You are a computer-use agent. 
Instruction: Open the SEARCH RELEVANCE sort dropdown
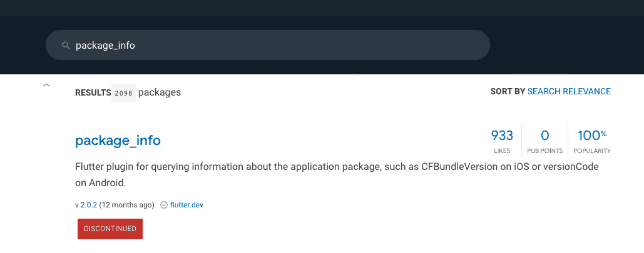[569, 91]
